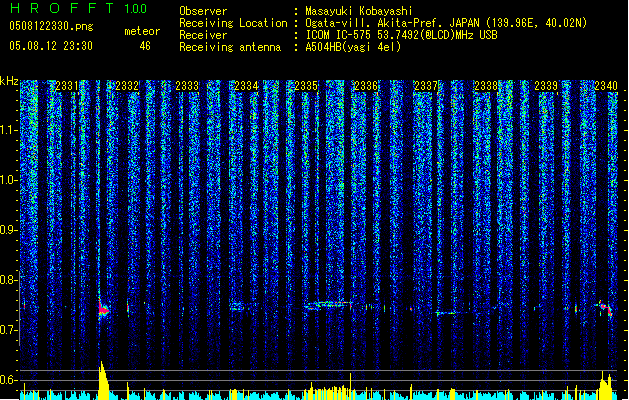Click the 1.0 kHz axis label
Image resolution: width=629 pixels, height=400 pixels.
[x=9, y=180]
